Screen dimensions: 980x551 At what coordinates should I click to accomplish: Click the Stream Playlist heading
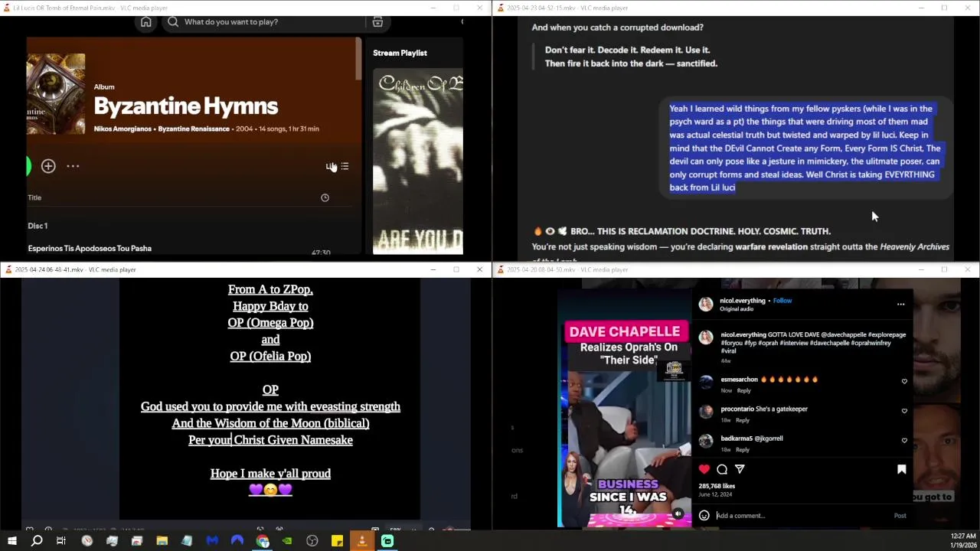[x=400, y=53]
